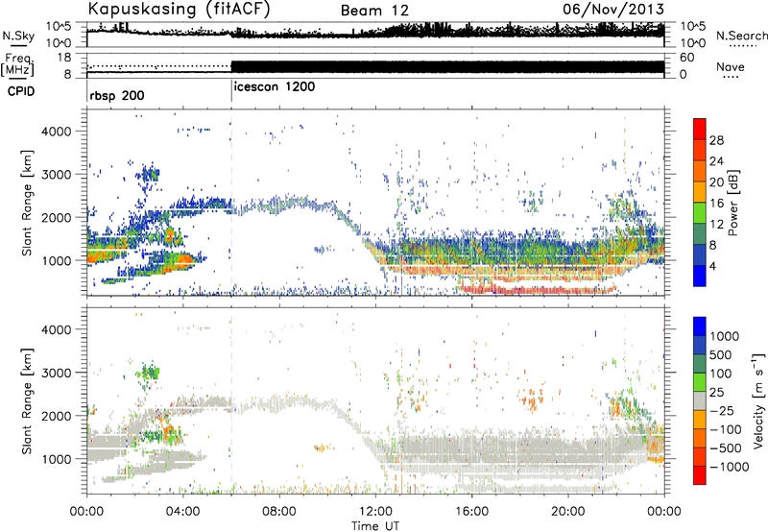Image resolution: width=768 pixels, height=532 pixels.
Task: Click the gray segment of velocity colorbar
Action: (x=700, y=400)
